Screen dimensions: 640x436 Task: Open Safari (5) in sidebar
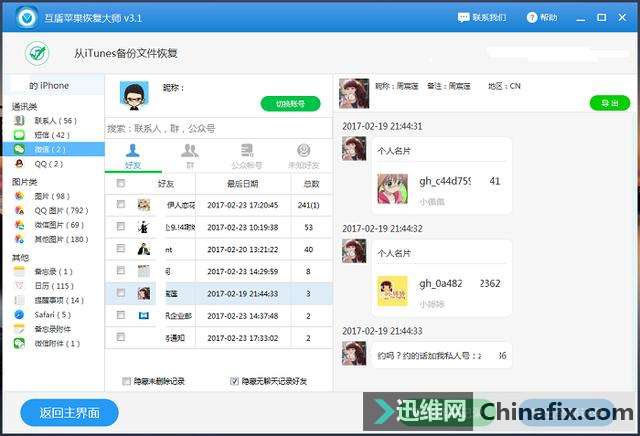point(52,314)
